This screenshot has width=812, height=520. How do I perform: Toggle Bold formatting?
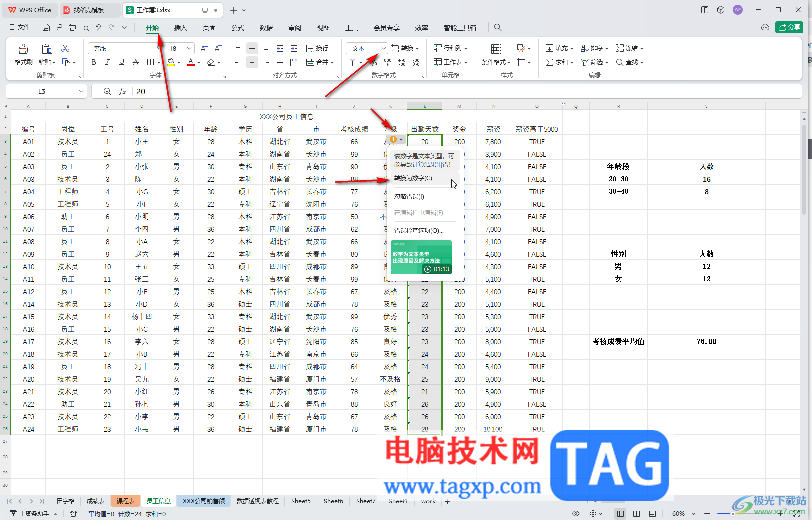pyautogui.click(x=94, y=62)
